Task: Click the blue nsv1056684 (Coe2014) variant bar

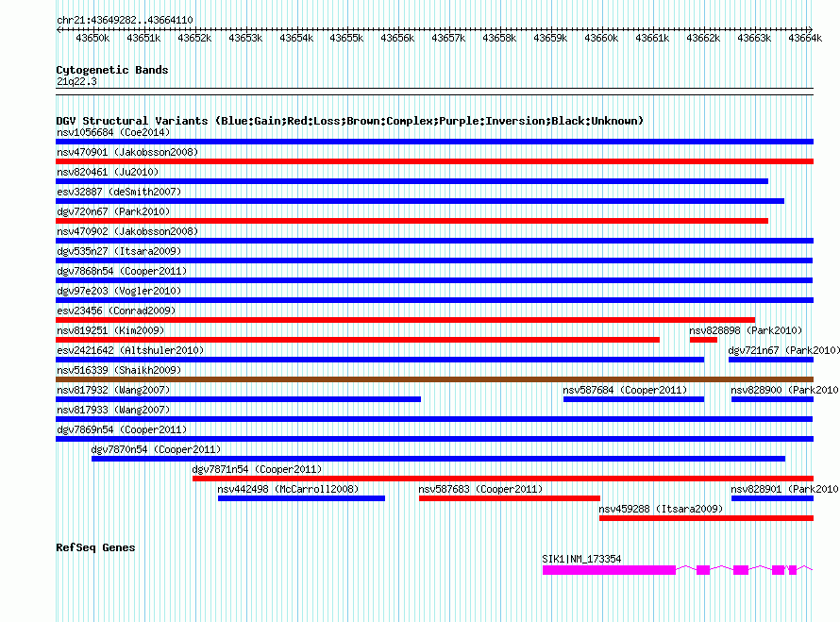Action: click(434, 142)
